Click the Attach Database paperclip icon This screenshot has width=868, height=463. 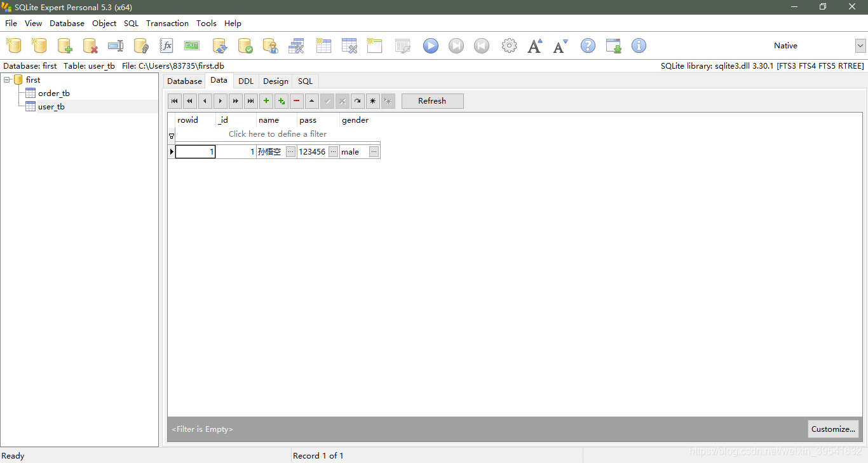141,46
